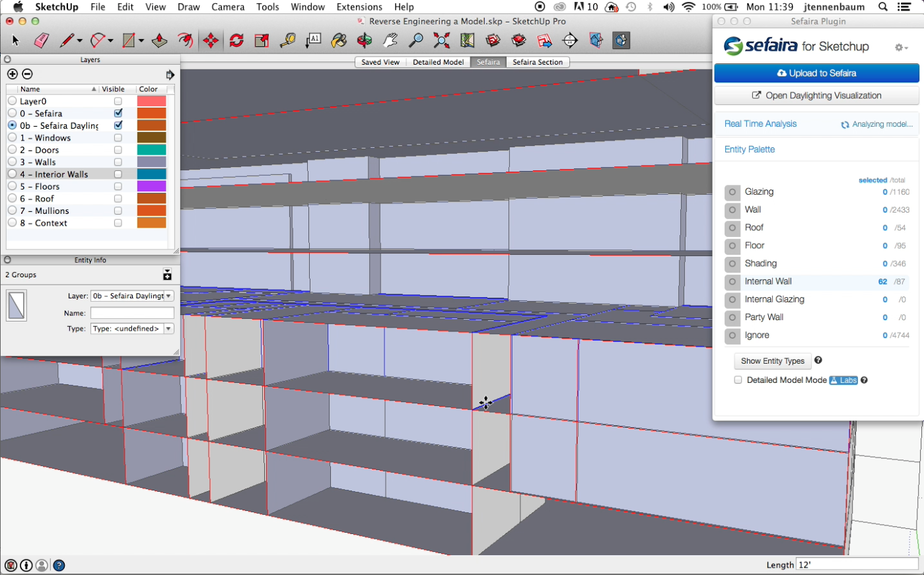This screenshot has height=575, width=924.
Task: Activate the Push/Pull tool
Action: point(159,41)
